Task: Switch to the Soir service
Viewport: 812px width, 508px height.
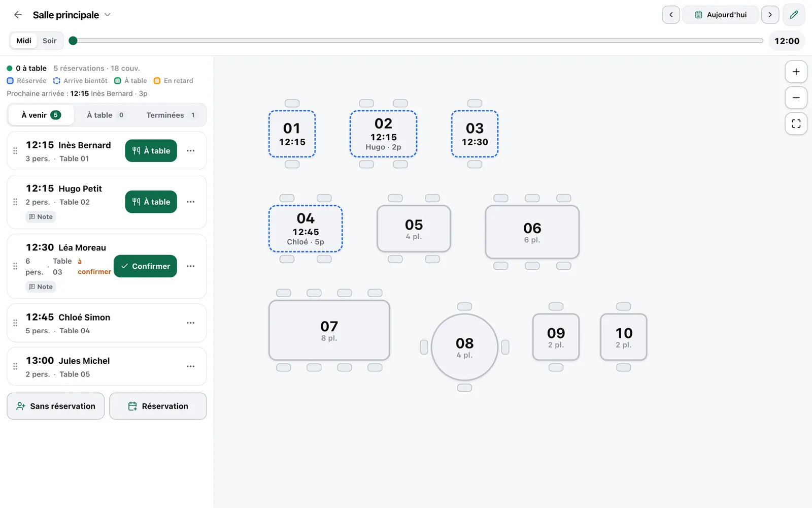Action: (50, 41)
